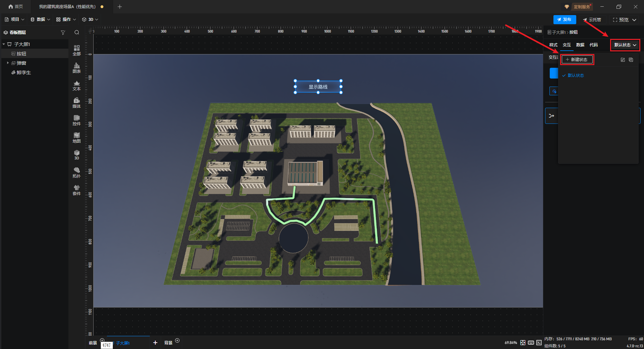Viewport: 644px width, 349px height.
Task: Click the edit state pencil icon
Action: (623, 60)
